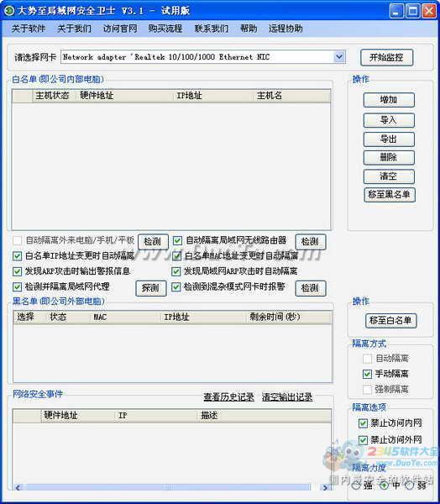Select the 强 isolation strength radio
The width and height of the screenshot is (440, 504).
(356, 486)
